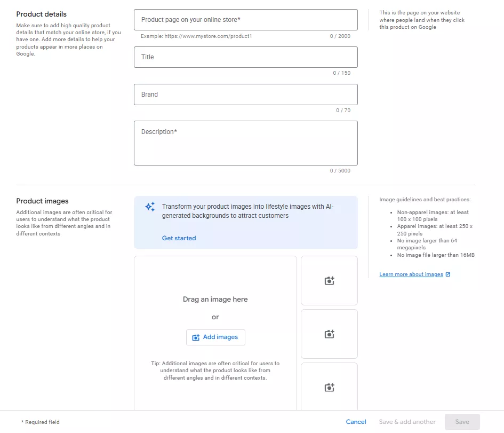Click into the Title text field
504x433 pixels.
245,57
